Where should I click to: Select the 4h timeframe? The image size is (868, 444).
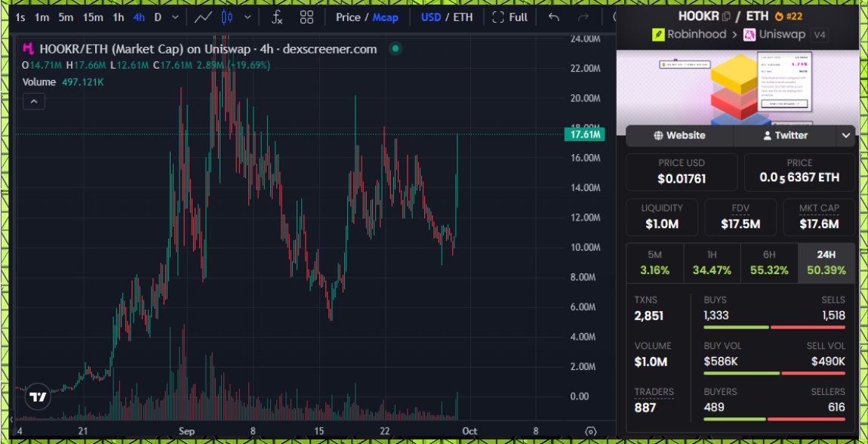click(139, 17)
